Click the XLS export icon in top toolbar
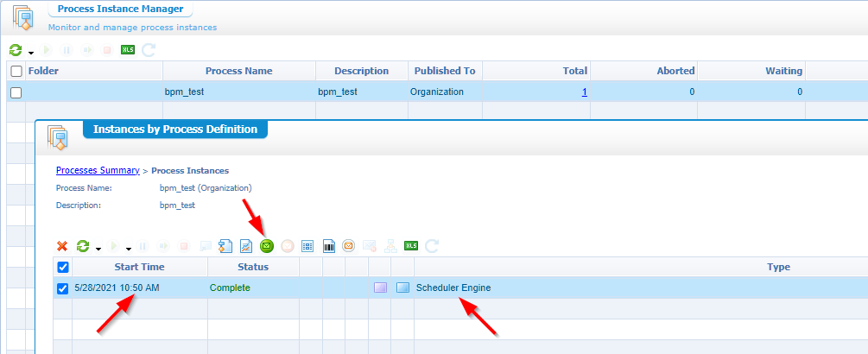This screenshot has height=354, width=868. [x=128, y=50]
